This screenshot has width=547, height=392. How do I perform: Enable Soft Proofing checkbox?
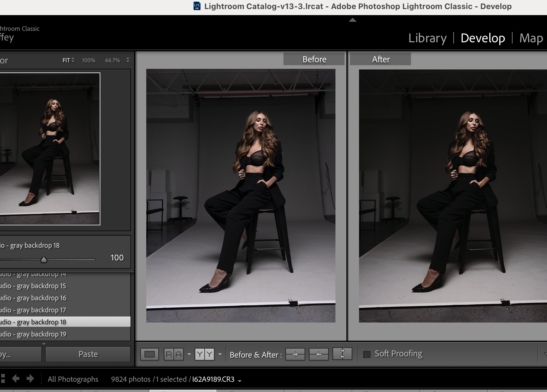tap(367, 354)
